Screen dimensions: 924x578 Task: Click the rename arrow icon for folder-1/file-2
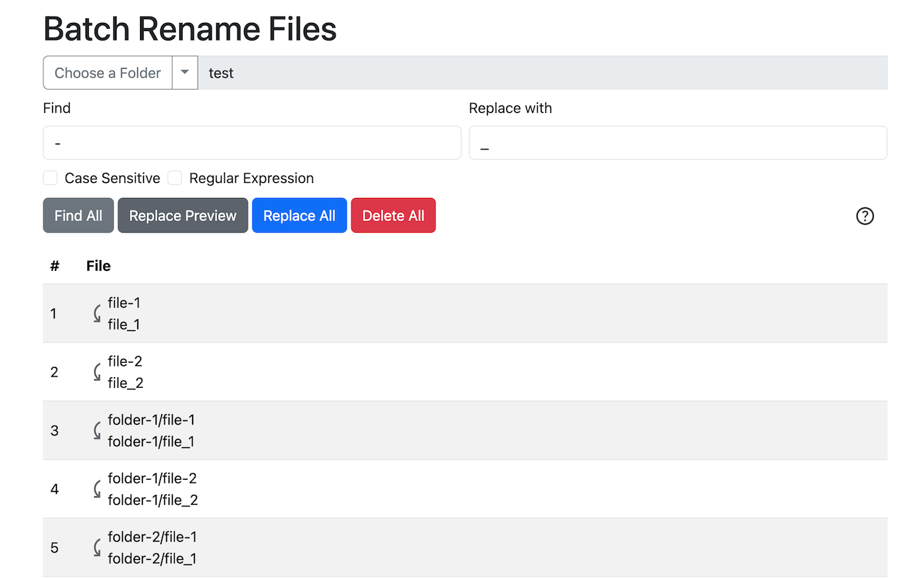(x=97, y=489)
